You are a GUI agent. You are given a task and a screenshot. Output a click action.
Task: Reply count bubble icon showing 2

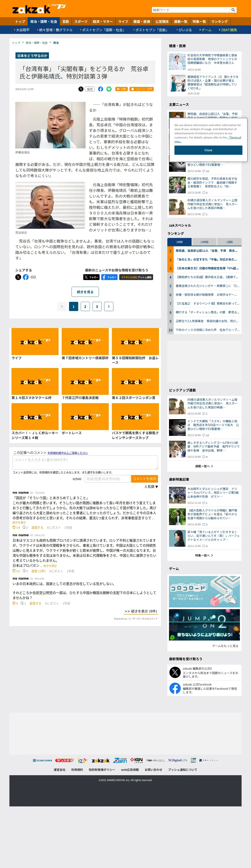[25, 527]
